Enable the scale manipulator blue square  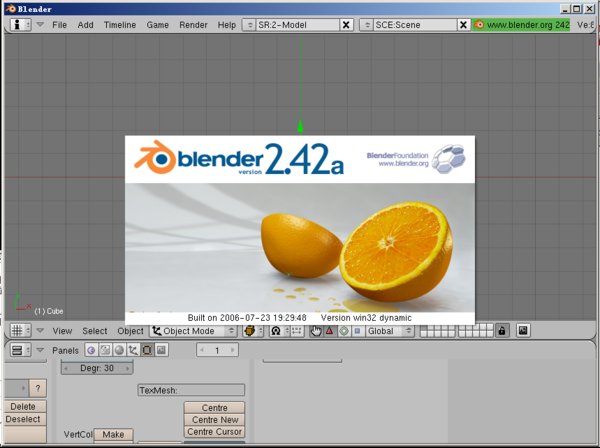[357, 331]
